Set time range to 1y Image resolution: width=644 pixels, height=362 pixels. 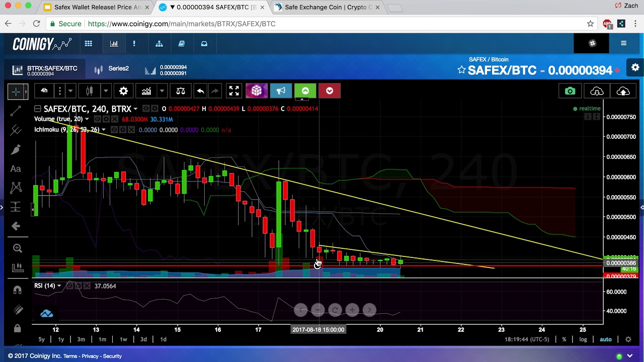61,339
